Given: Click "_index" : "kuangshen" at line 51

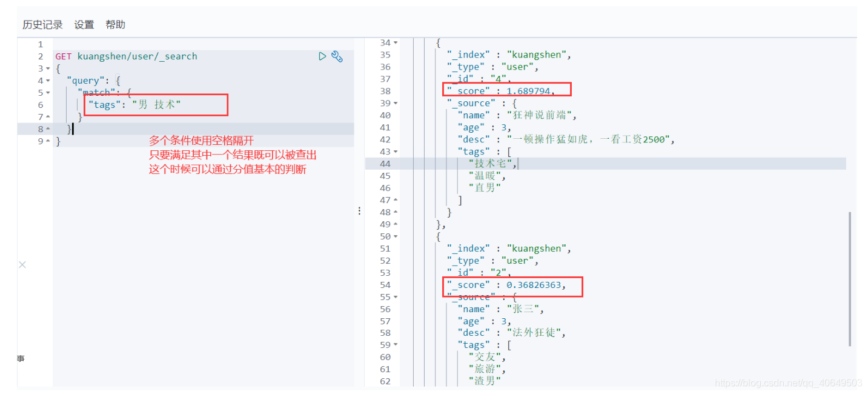Looking at the screenshot, I should coord(509,249).
